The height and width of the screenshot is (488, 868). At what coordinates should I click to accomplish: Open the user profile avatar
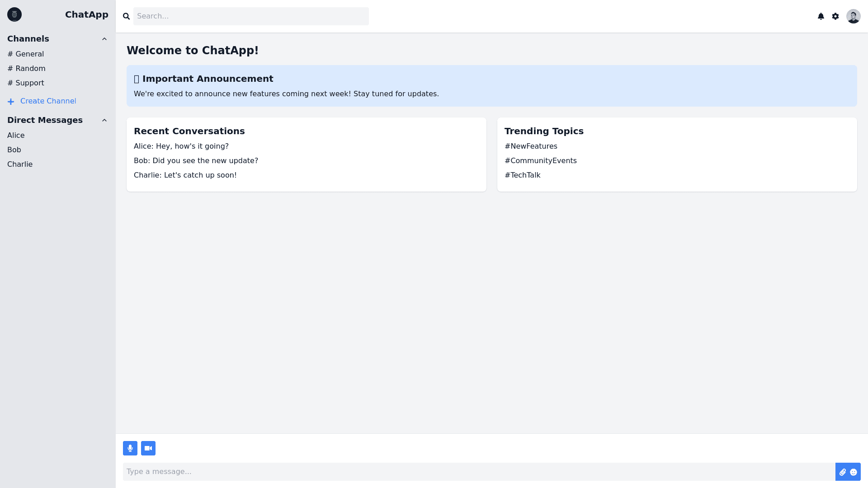(x=853, y=16)
